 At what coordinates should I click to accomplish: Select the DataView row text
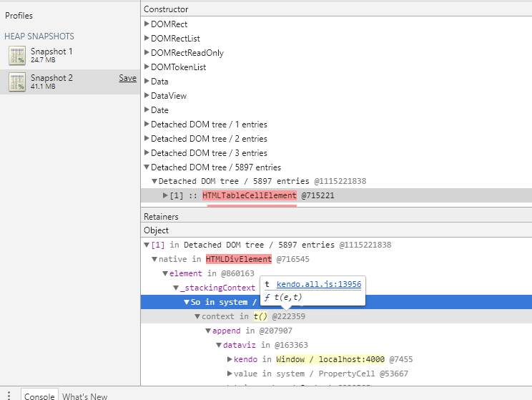(x=169, y=96)
